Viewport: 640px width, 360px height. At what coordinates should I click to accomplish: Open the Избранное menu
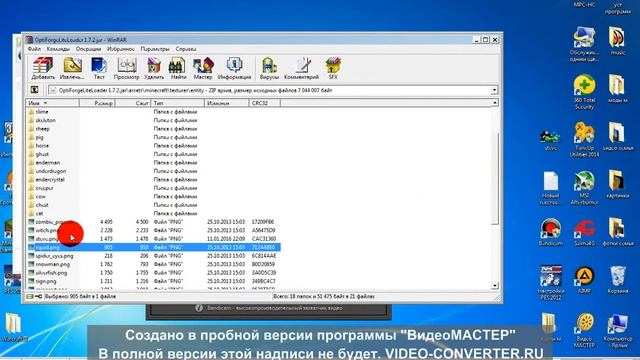[x=120, y=49]
